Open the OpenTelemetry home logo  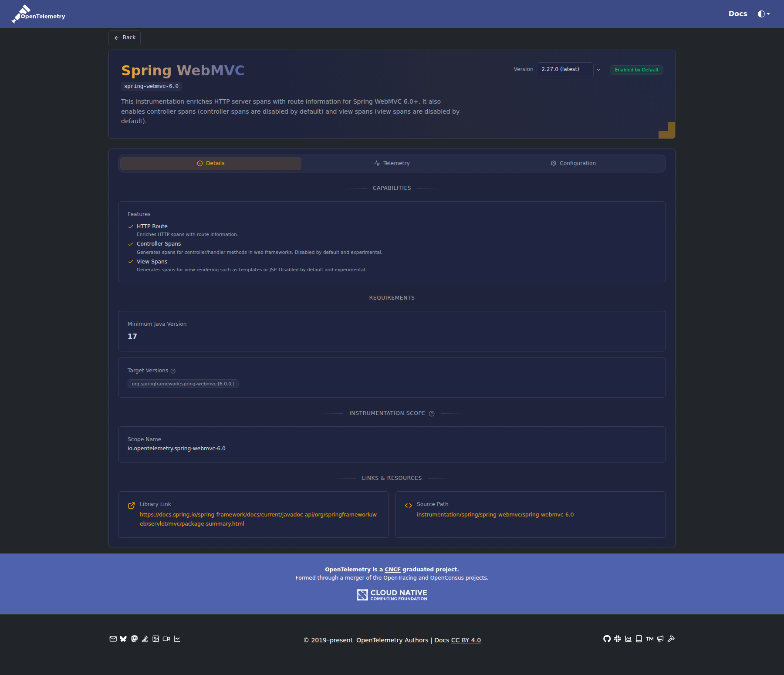(x=38, y=14)
